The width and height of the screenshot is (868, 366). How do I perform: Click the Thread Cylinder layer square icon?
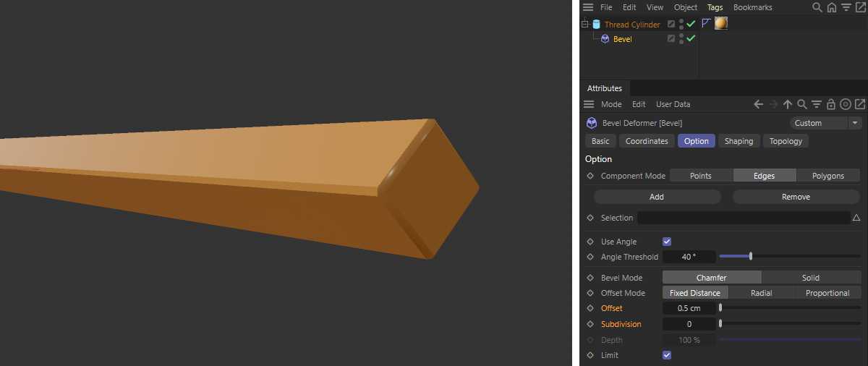(671, 24)
